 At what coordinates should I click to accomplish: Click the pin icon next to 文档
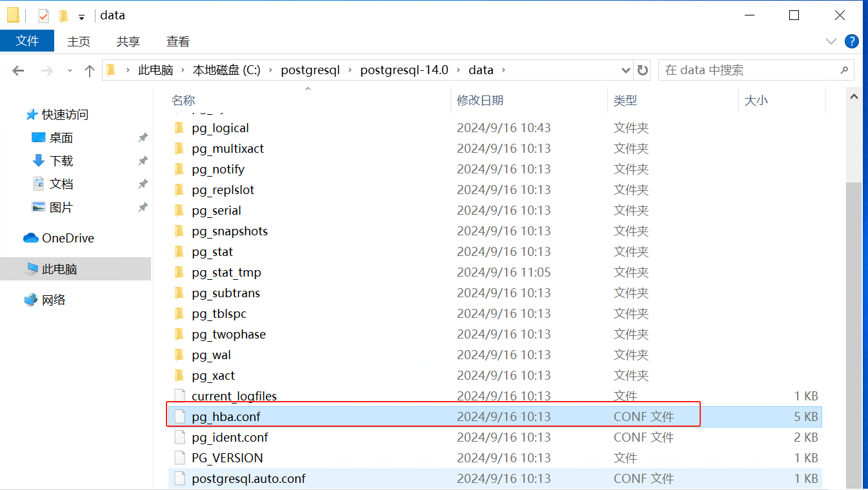pos(143,184)
